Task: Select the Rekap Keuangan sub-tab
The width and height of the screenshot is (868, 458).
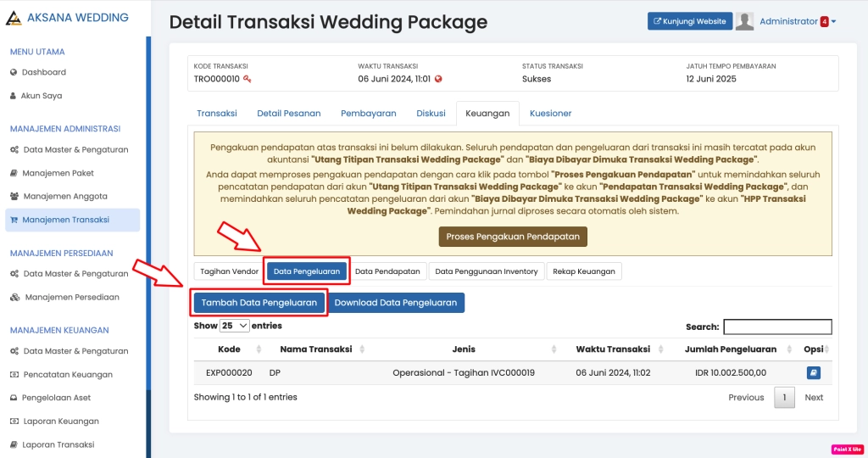Action: click(x=584, y=271)
